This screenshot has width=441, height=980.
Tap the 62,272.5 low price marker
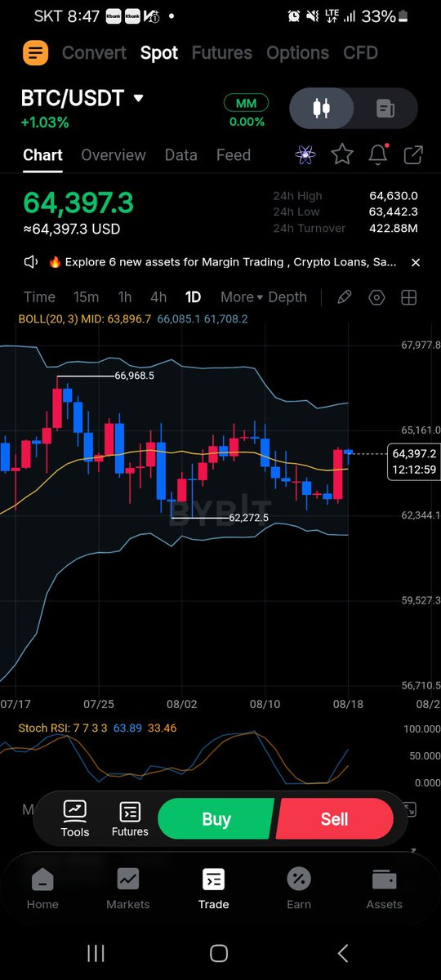248,518
